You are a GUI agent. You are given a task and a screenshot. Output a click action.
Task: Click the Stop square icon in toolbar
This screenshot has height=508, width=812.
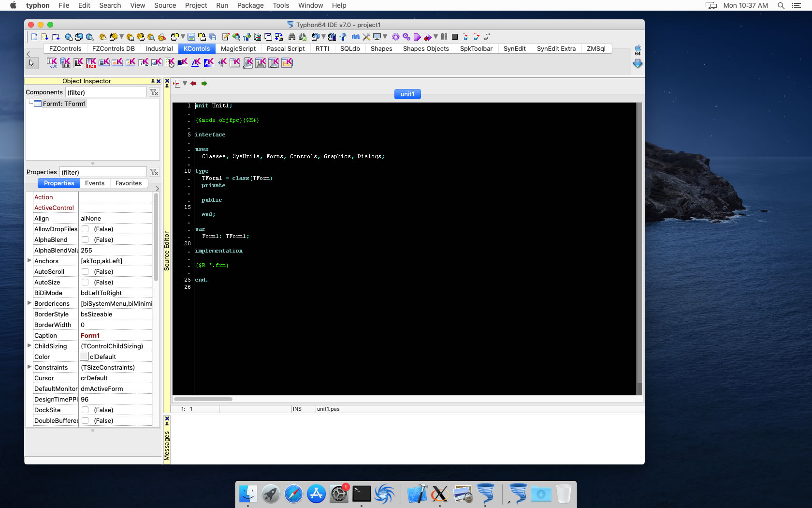(455, 37)
